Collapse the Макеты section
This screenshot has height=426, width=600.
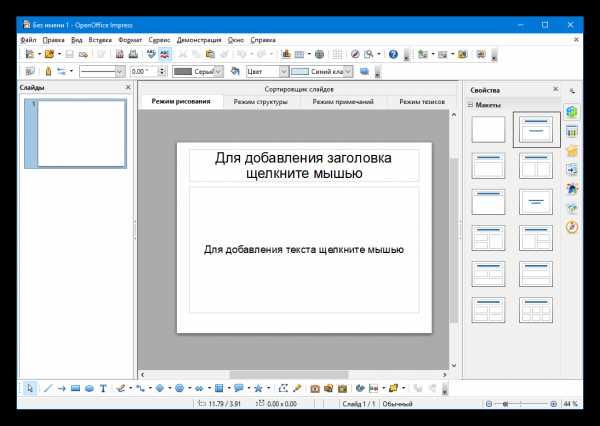(x=470, y=104)
